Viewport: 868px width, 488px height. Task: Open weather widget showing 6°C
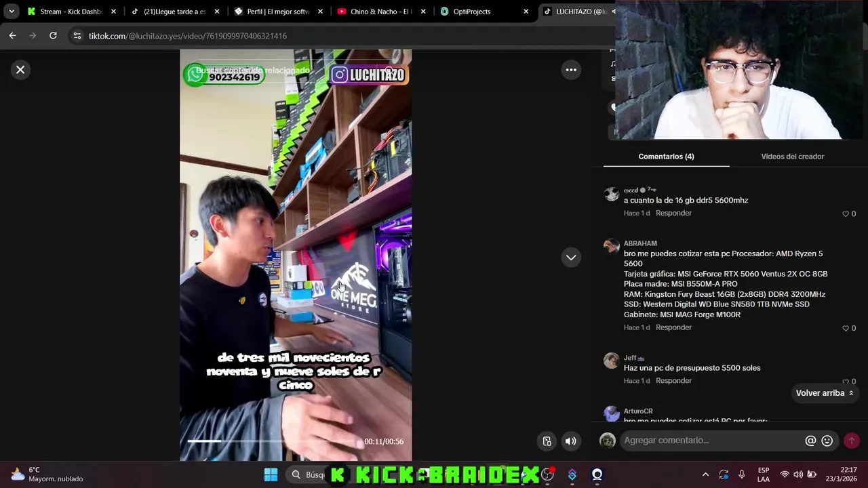click(x=46, y=474)
